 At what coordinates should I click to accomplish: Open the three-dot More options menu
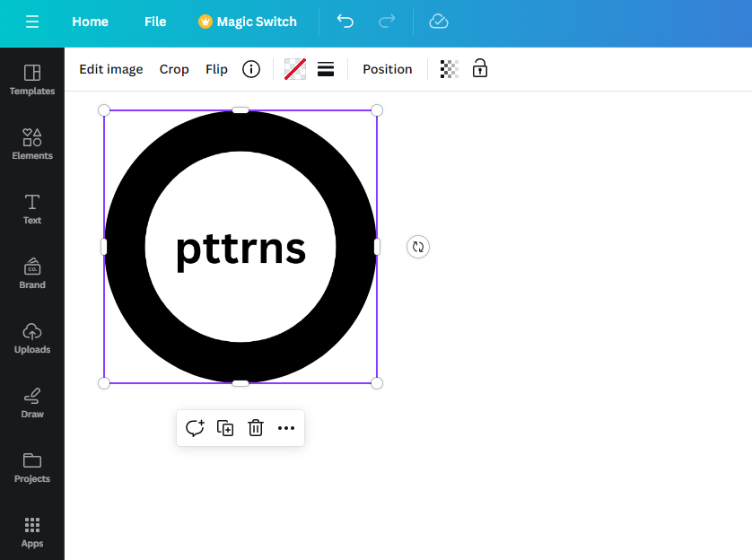click(x=286, y=428)
